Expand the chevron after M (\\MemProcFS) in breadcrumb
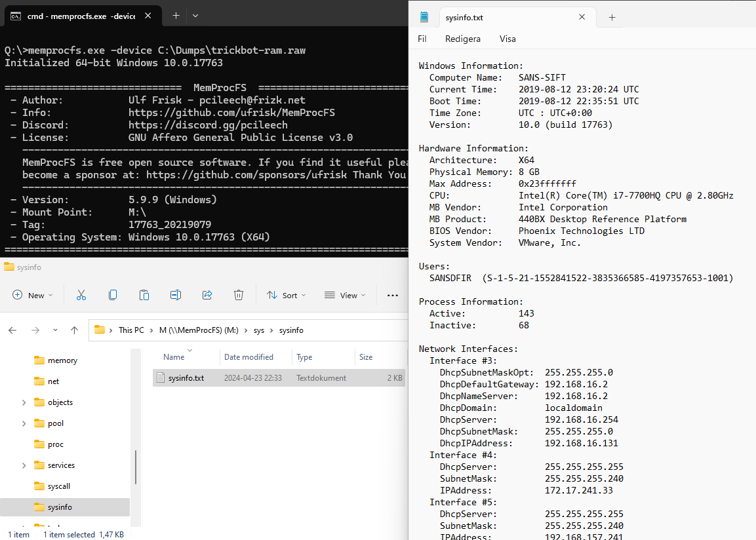Screen dimensions: 756x540 (x=246, y=330)
